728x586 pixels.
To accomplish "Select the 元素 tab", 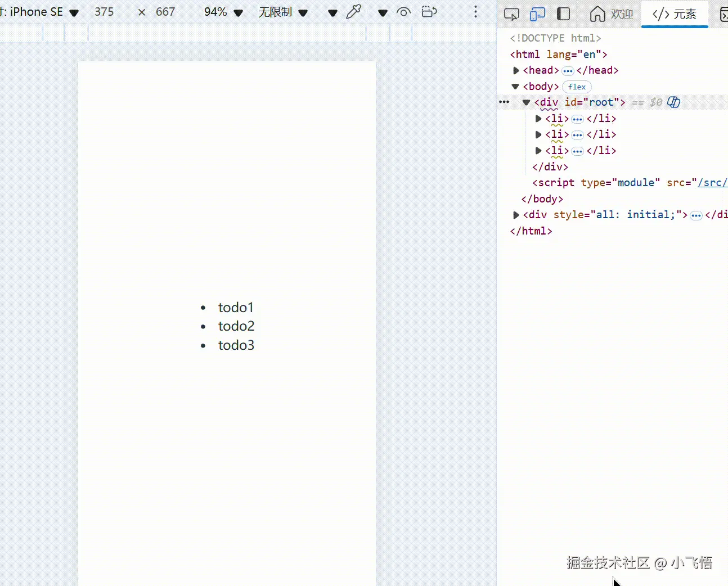I will 675,14.
